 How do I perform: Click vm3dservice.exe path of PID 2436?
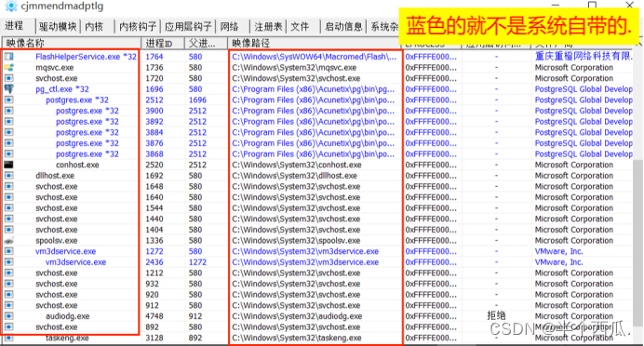[305, 262]
